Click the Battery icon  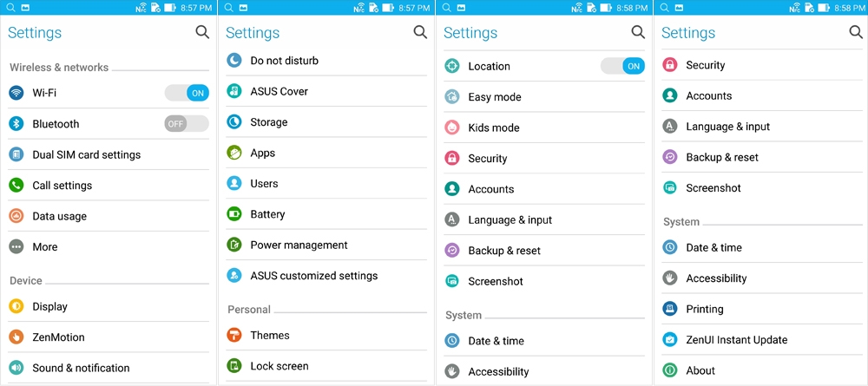tap(234, 214)
